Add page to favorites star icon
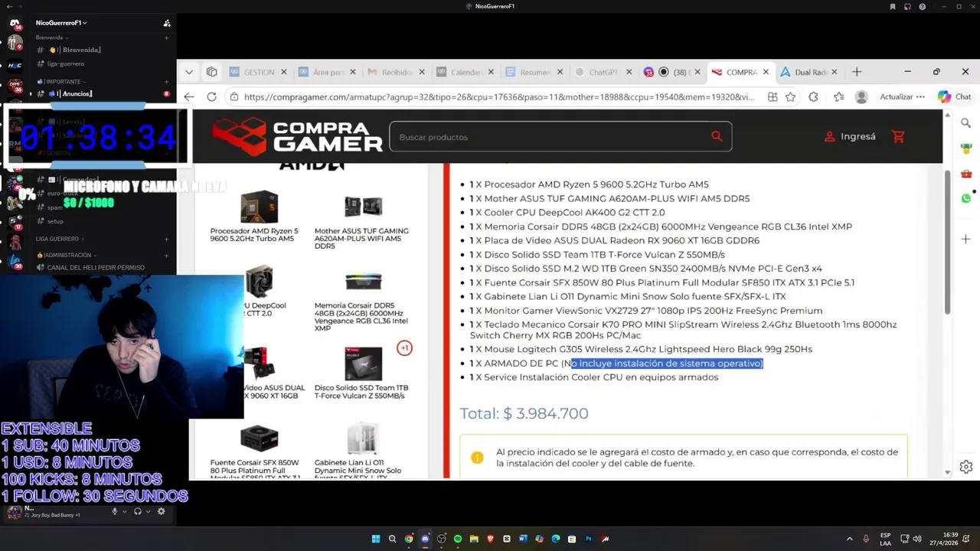The image size is (980, 551). (x=790, y=97)
